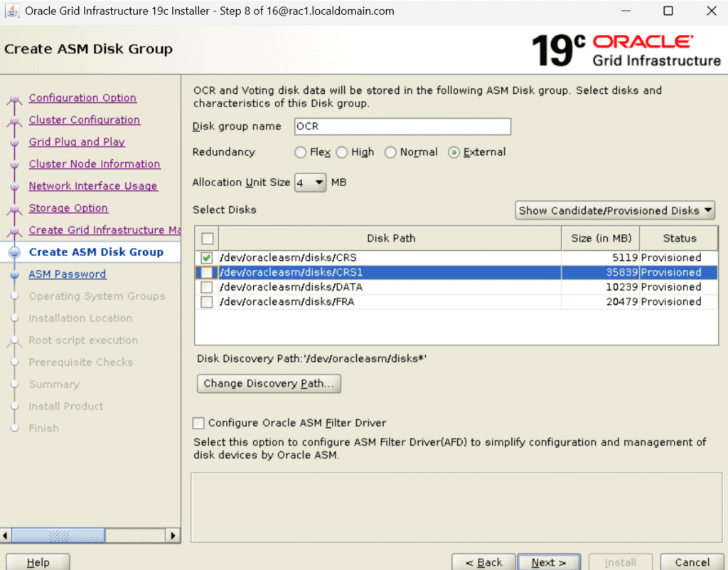Choose the Flex redundancy radio button

click(301, 152)
